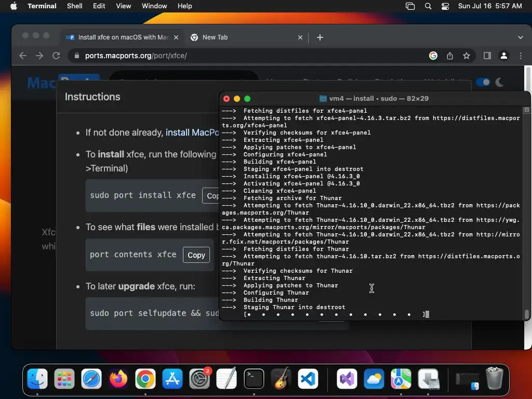Copy the sudo port install xfce command
The width and height of the screenshot is (532, 399).
[x=211, y=195]
